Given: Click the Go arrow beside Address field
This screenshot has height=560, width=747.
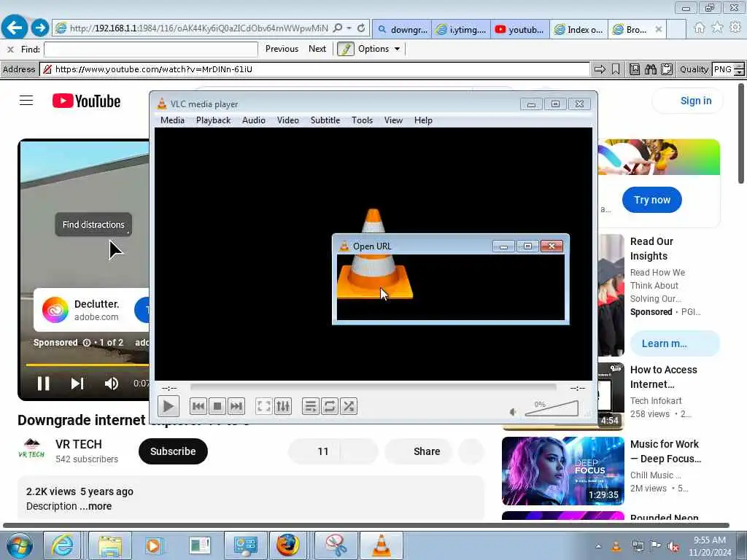Looking at the screenshot, I should (x=600, y=69).
